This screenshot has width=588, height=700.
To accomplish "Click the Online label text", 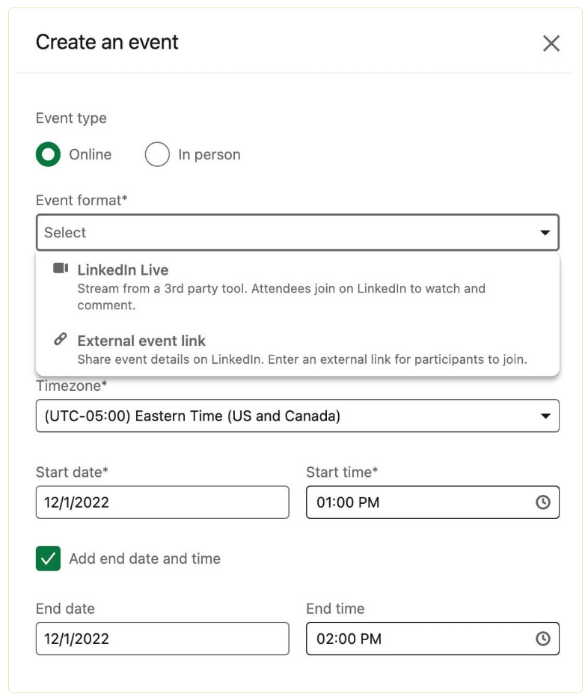I will tap(90, 155).
